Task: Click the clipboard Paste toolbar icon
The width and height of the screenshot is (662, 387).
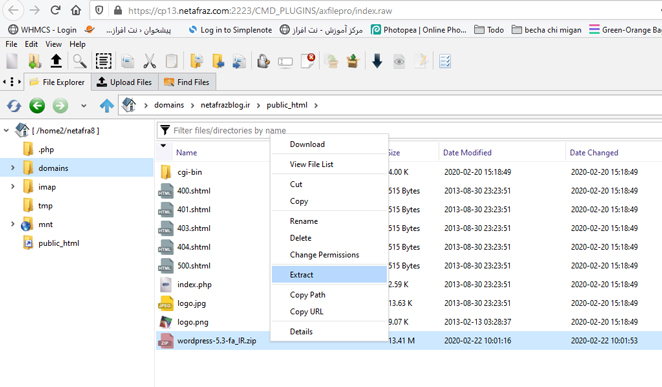Action: 171,61
